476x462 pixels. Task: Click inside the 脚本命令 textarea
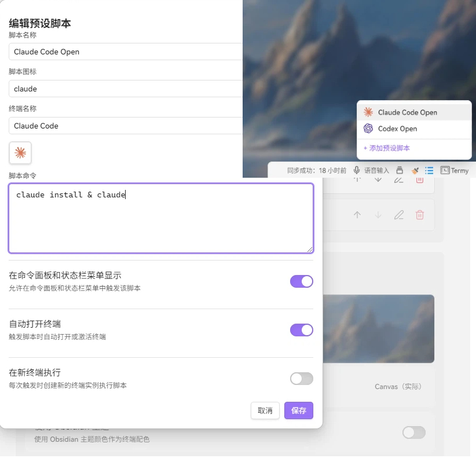(x=161, y=218)
